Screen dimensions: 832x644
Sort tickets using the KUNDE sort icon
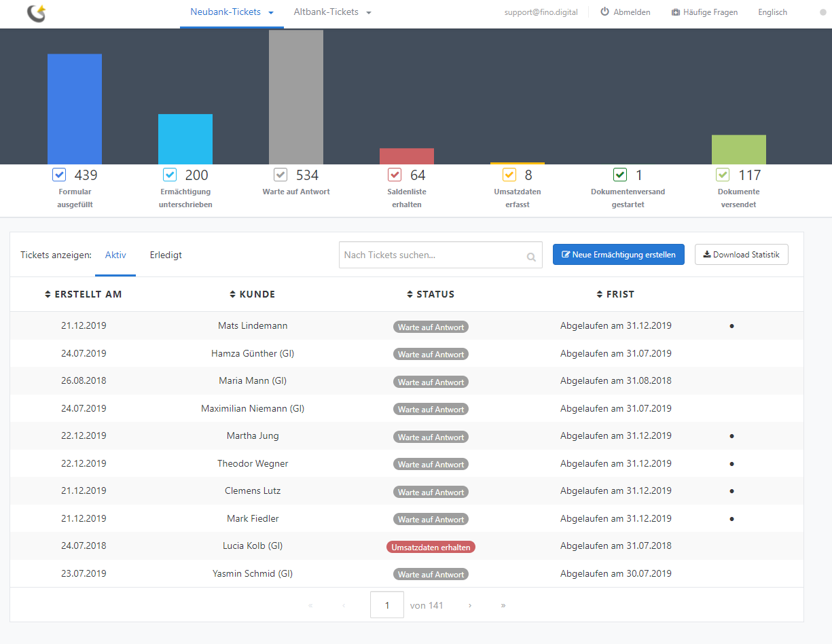click(233, 294)
